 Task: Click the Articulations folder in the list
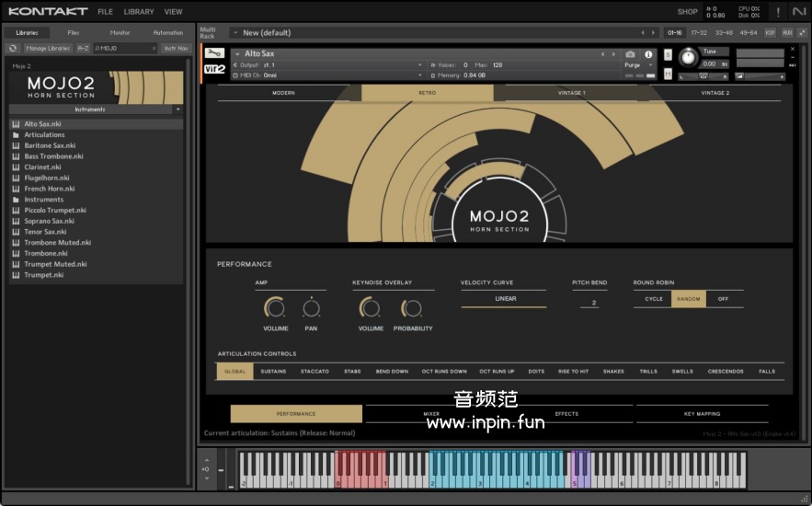pos(44,134)
